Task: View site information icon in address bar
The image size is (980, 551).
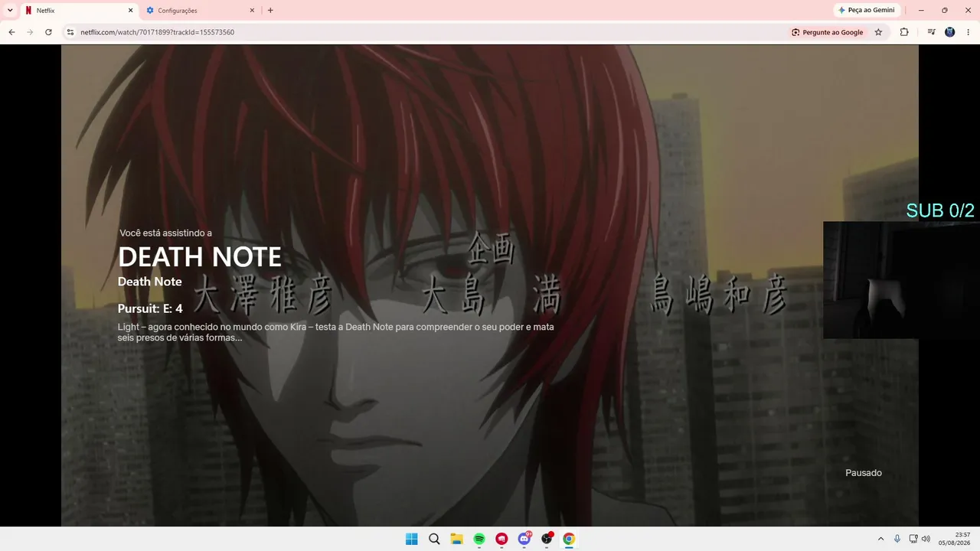Action: 70,32
